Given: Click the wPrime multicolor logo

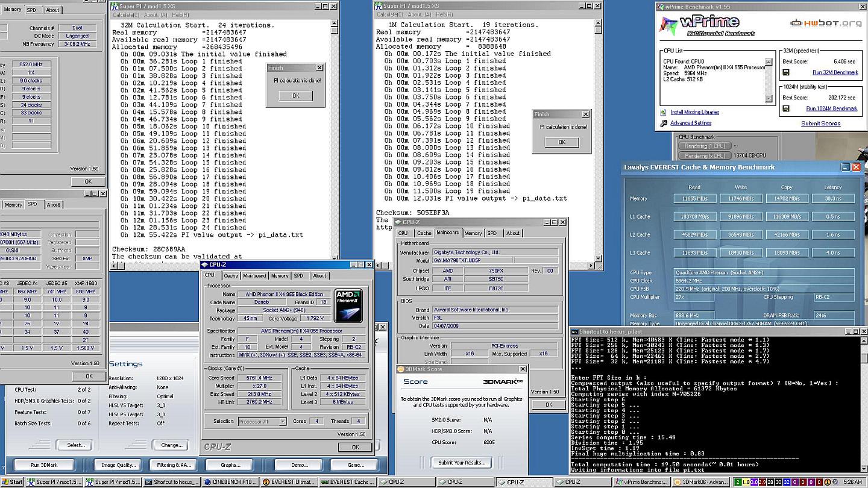Looking at the screenshot, I should click(x=669, y=26).
